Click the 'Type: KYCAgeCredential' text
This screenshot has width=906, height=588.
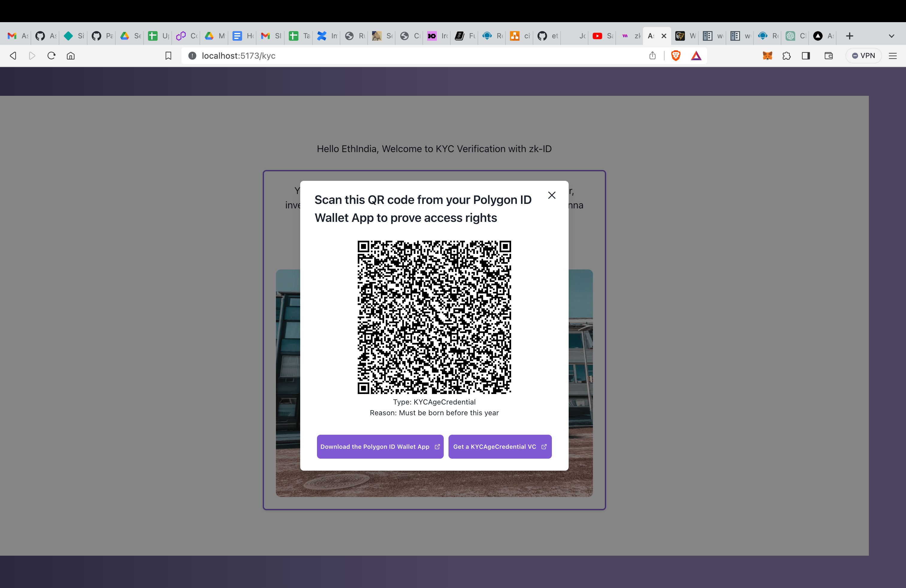pos(434,402)
